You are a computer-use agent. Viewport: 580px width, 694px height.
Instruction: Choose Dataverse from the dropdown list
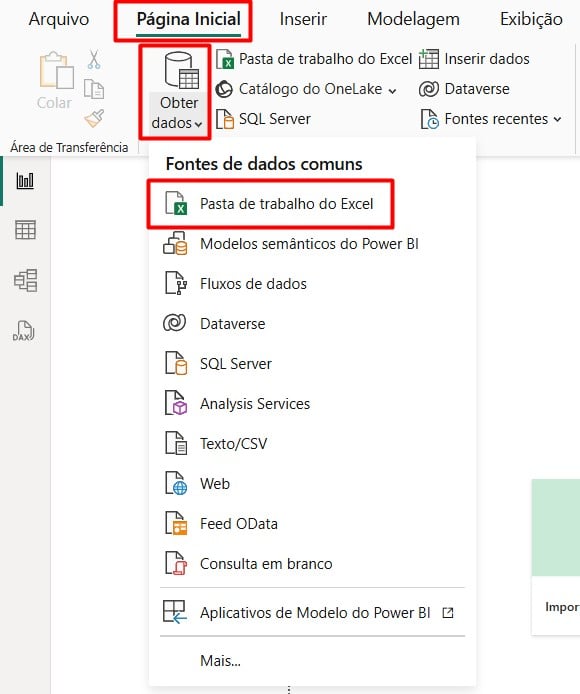click(312, 324)
